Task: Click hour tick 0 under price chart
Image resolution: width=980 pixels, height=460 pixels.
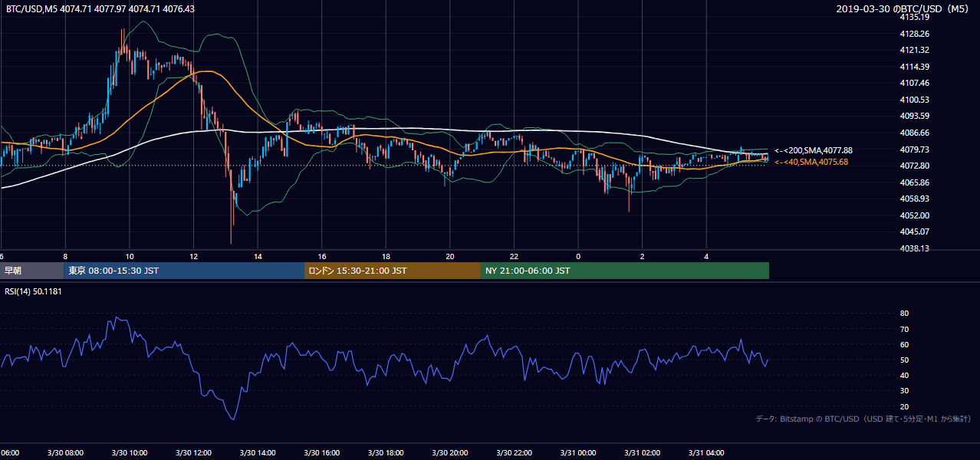Action: (x=579, y=257)
